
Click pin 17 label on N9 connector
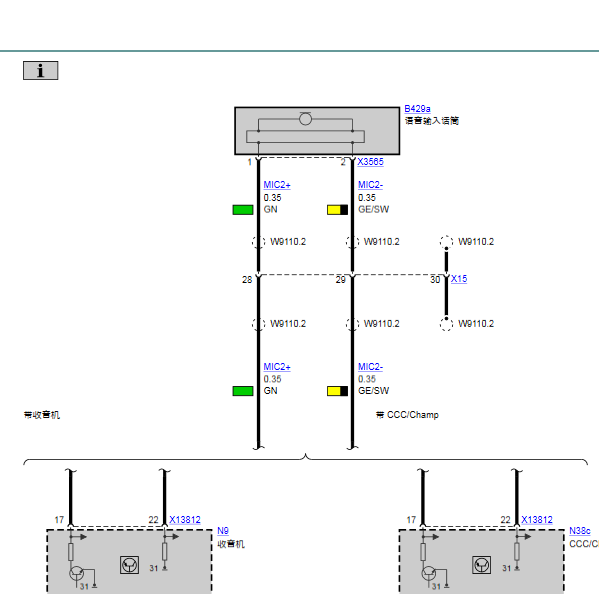click(x=59, y=520)
